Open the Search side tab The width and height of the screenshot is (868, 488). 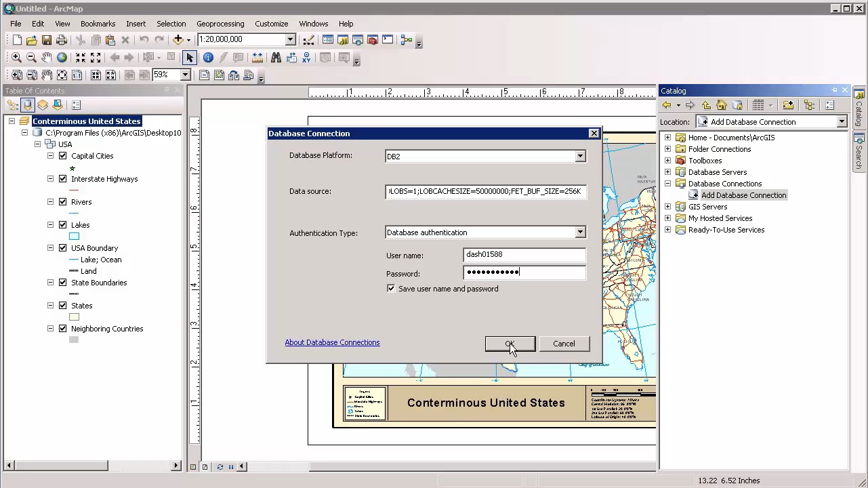pos(859,152)
